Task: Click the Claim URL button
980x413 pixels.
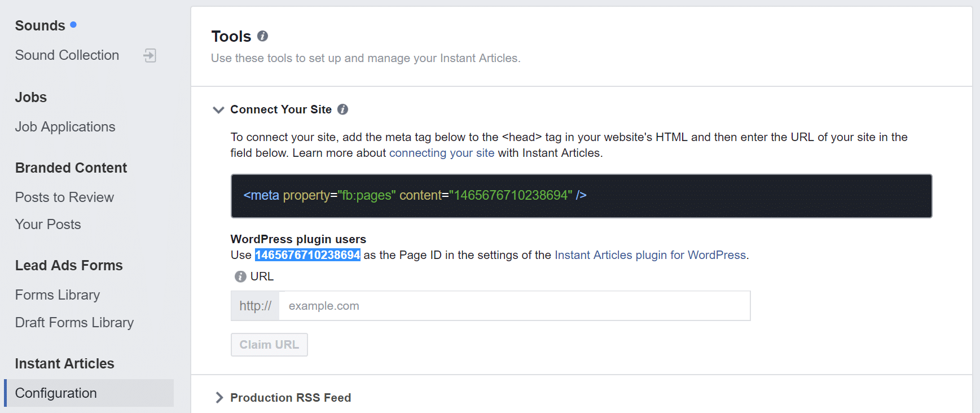Action: click(269, 344)
